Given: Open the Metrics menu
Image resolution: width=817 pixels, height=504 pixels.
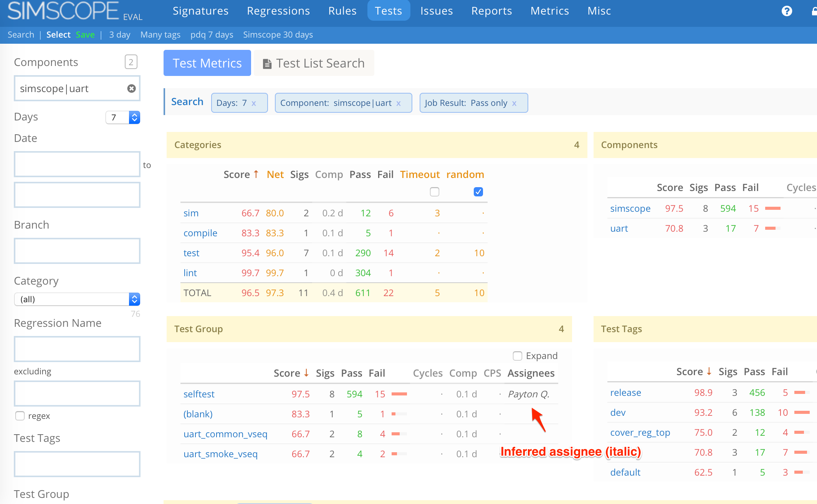Looking at the screenshot, I should pos(550,11).
